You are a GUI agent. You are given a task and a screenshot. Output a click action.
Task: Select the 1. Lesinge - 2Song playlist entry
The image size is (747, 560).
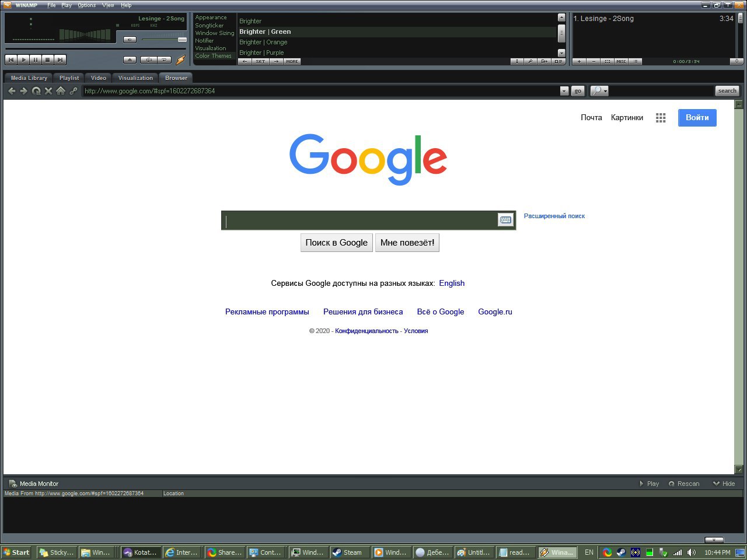tap(654, 19)
